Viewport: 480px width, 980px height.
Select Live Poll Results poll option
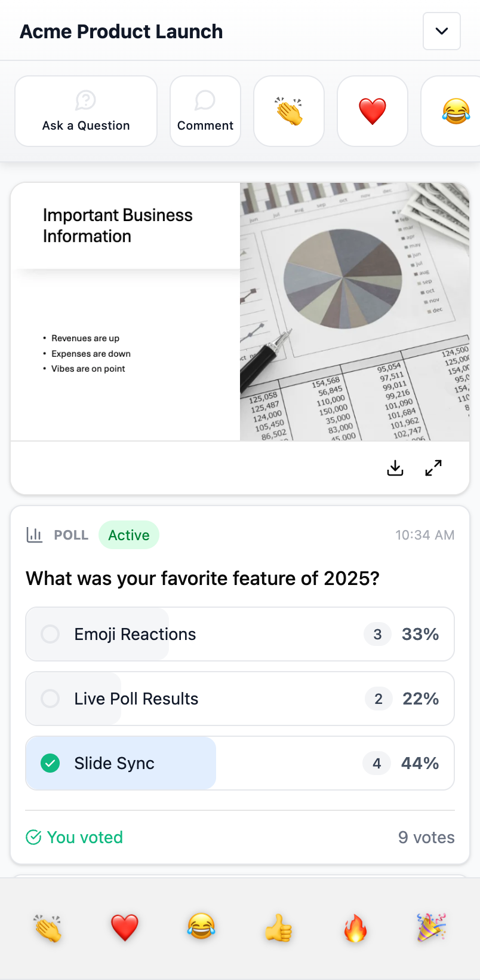(240, 699)
